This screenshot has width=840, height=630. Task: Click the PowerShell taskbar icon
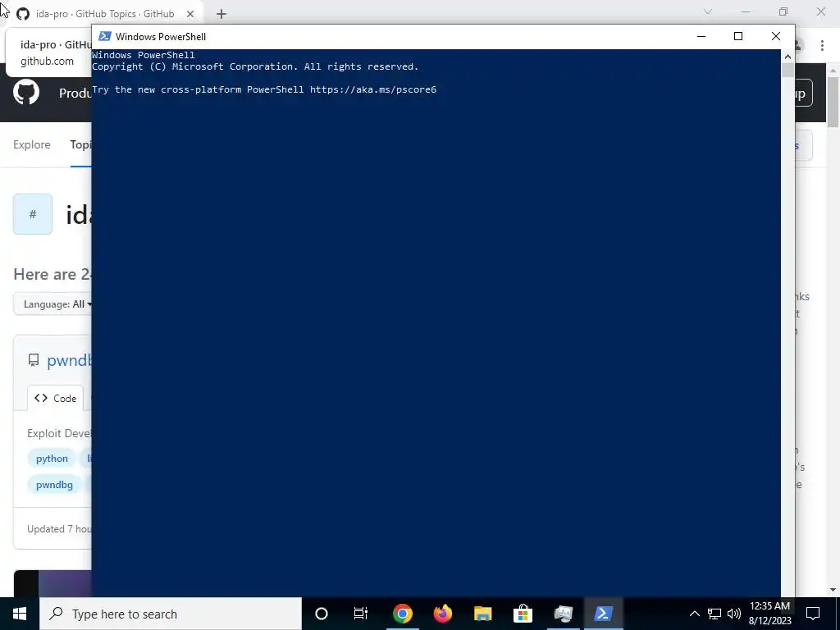(x=603, y=614)
